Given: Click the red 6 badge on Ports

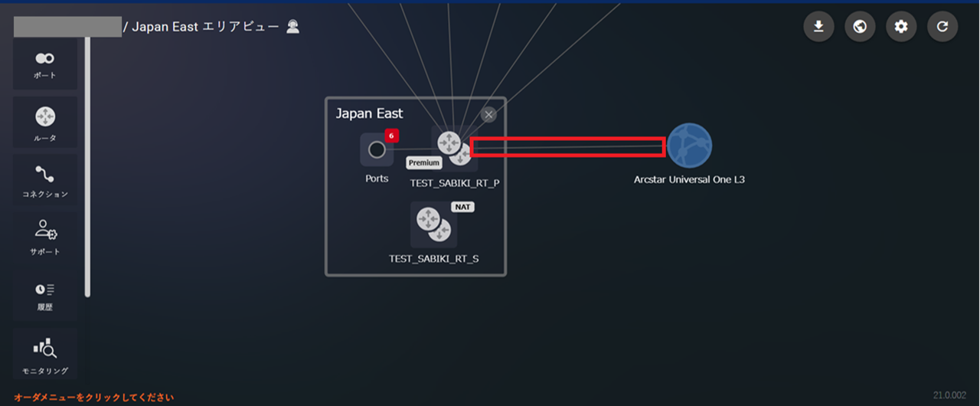Looking at the screenshot, I should [391, 136].
